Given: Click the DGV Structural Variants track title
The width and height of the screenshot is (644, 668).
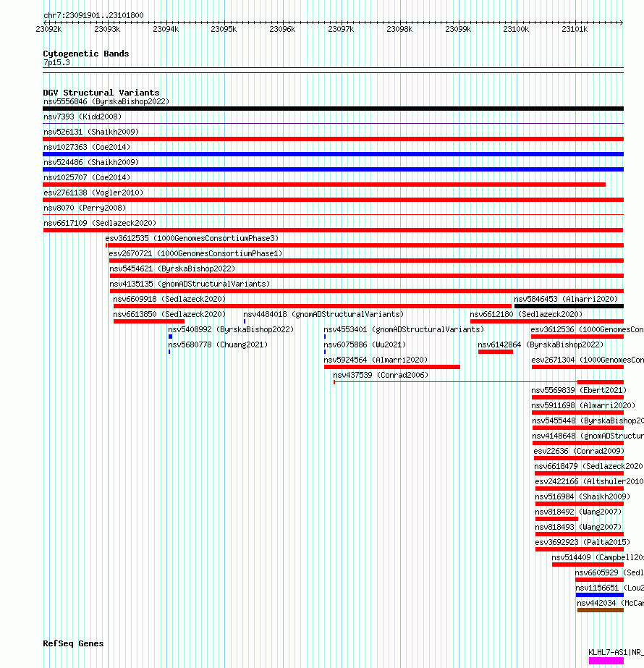Looking at the screenshot, I should coord(101,93).
